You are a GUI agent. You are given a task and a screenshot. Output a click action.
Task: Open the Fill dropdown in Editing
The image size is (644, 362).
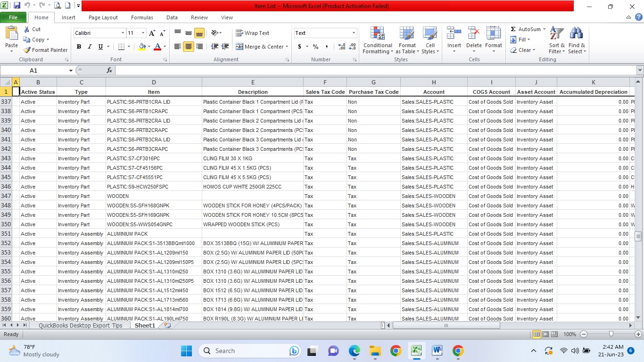point(520,40)
